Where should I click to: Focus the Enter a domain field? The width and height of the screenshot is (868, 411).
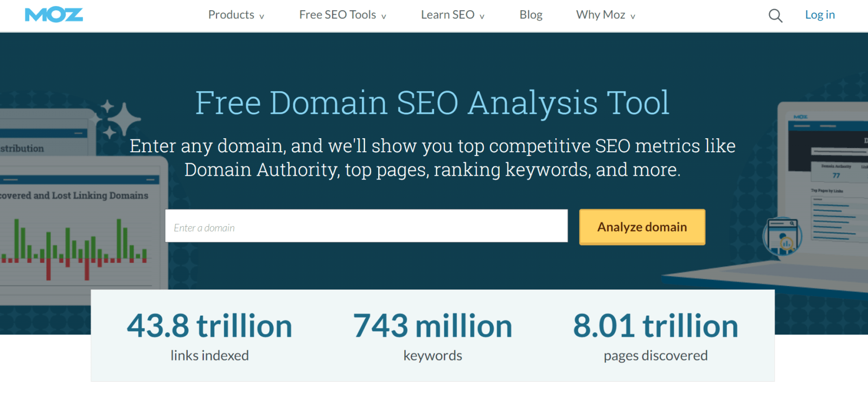tap(366, 226)
